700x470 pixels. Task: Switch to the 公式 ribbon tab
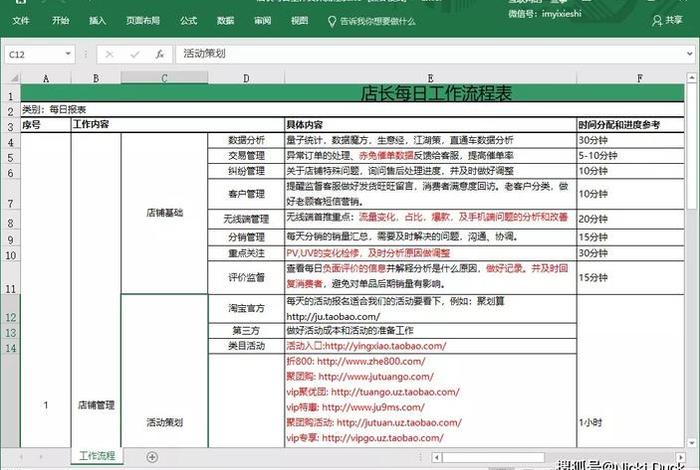tap(188, 21)
